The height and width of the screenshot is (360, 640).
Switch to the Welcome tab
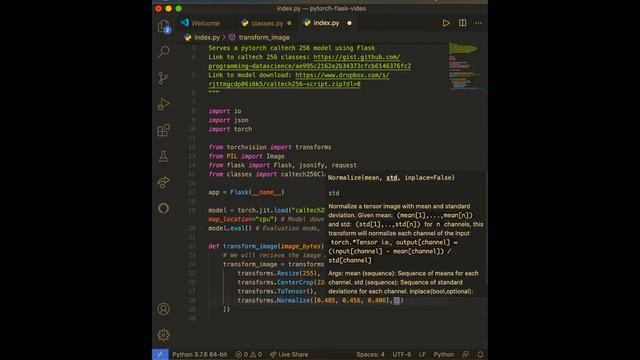[x=200, y=23]
